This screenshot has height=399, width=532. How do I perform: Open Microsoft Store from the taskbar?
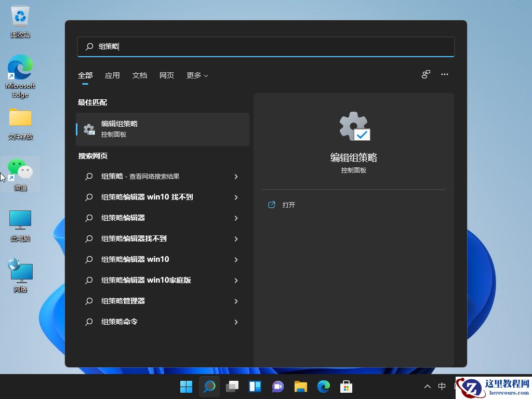(x=346, y=387)
